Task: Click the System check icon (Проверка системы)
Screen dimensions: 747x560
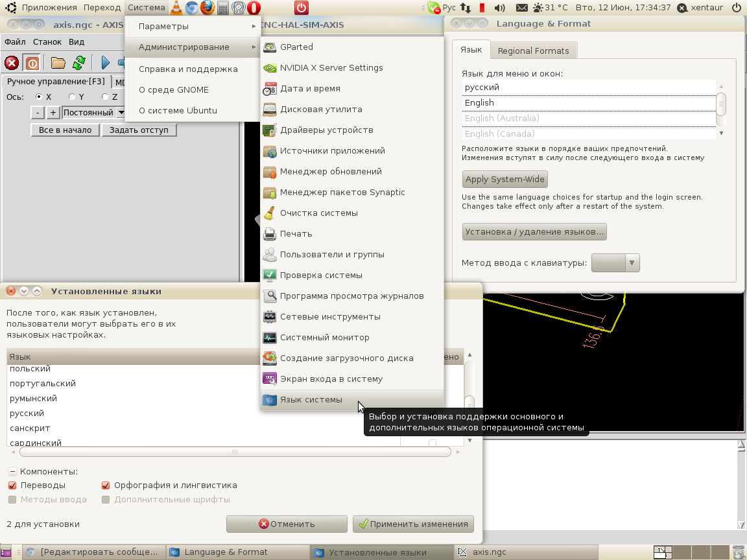Action: pos(270,275)
